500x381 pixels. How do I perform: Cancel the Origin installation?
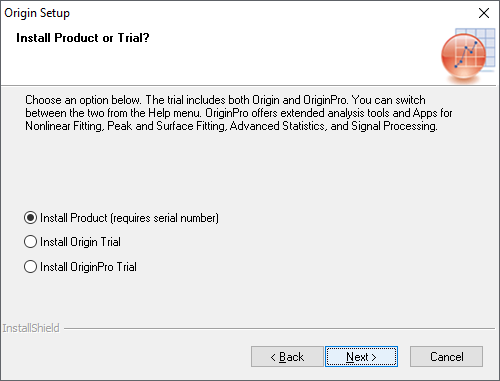tap(446, 357)
